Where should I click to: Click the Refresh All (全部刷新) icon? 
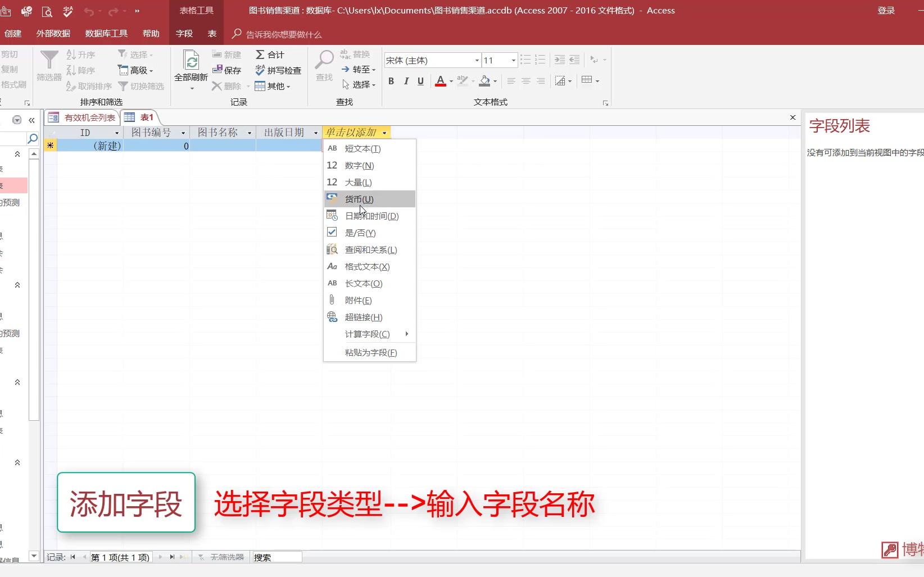click(x=191, y=61)
